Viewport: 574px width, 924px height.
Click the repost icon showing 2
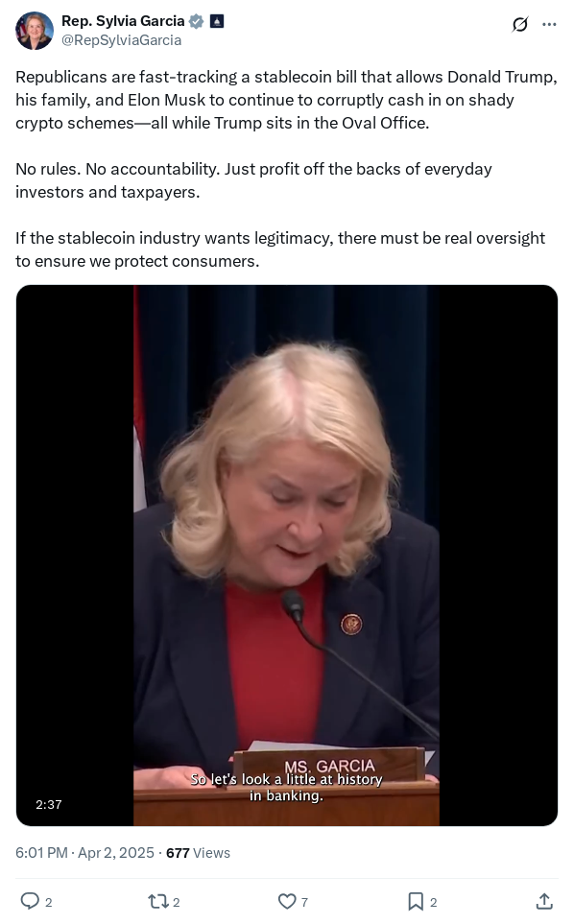(x=157, y=901)
